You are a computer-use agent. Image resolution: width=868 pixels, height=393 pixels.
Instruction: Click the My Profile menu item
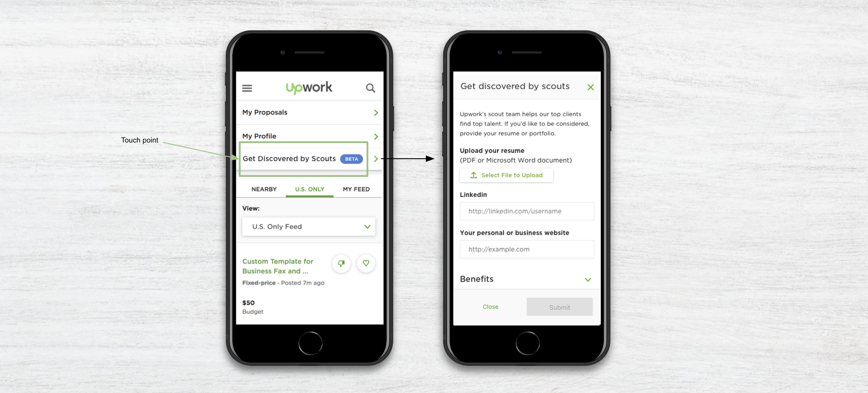pyautogui.click(x=308, y=136)
